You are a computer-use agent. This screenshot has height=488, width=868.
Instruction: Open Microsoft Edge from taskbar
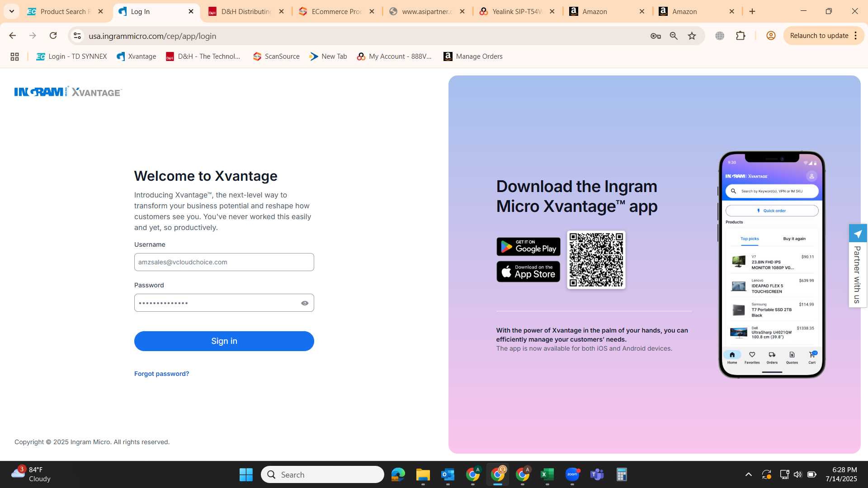point(398,474)
